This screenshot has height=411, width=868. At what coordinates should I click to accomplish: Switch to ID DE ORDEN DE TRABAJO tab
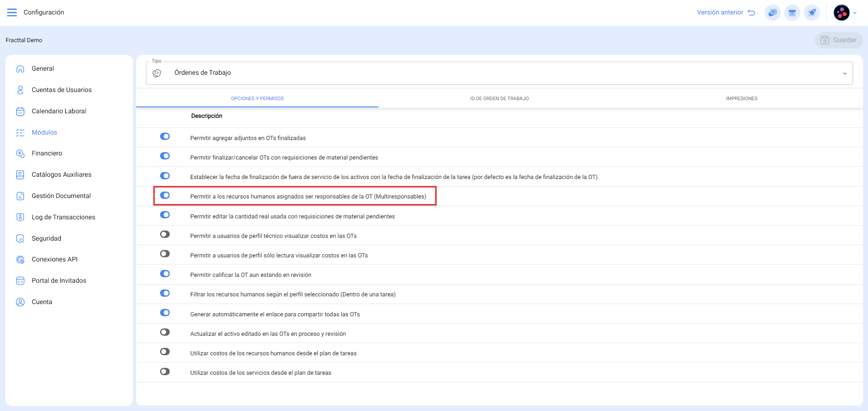point(499,98)
